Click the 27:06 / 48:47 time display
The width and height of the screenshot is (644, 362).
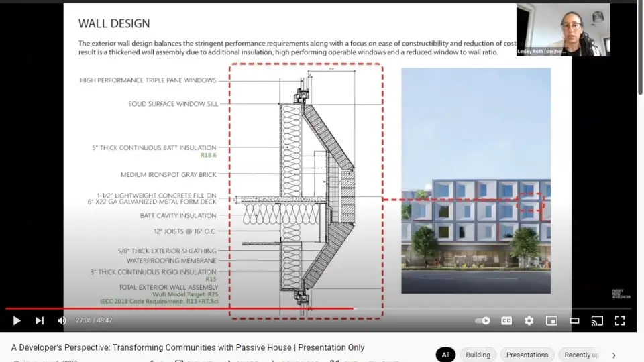point(94,321)
